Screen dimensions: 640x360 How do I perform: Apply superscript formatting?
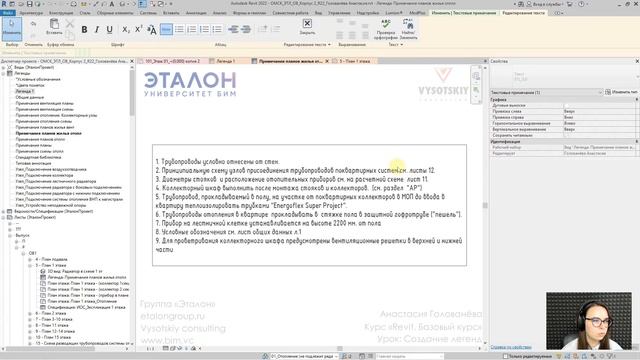(x=138, y=29)
